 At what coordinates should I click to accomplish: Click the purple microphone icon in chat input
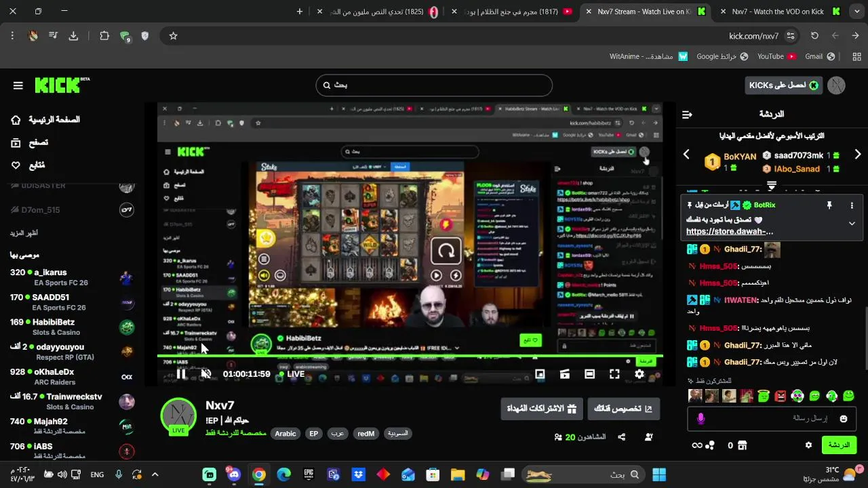(x=701, y=419)
